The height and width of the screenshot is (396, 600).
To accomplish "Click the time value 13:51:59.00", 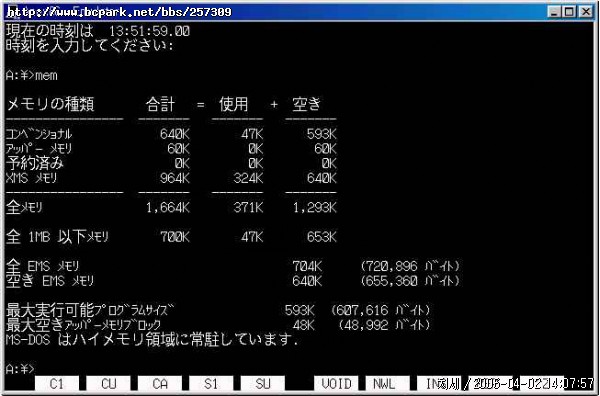I will (x=150, y=31).
